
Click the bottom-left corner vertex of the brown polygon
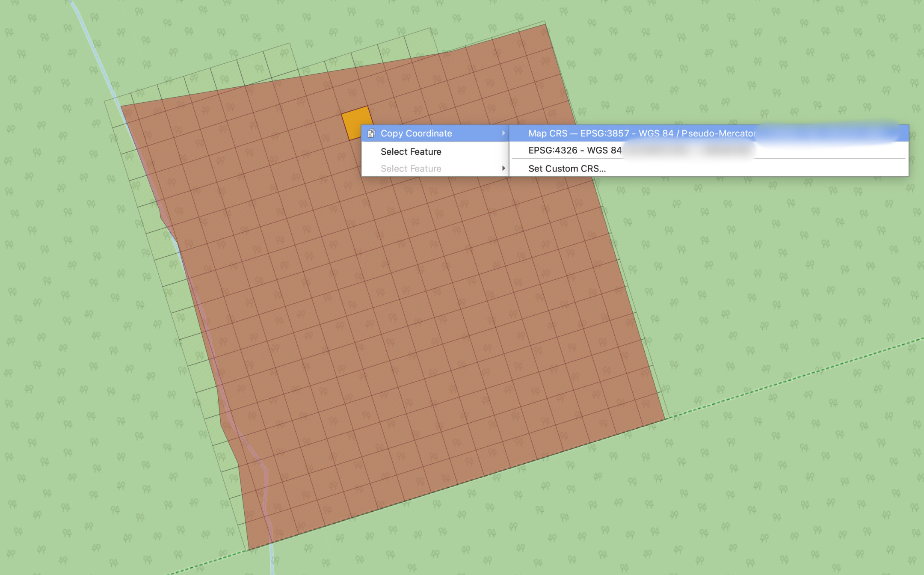tap(249, 549)
